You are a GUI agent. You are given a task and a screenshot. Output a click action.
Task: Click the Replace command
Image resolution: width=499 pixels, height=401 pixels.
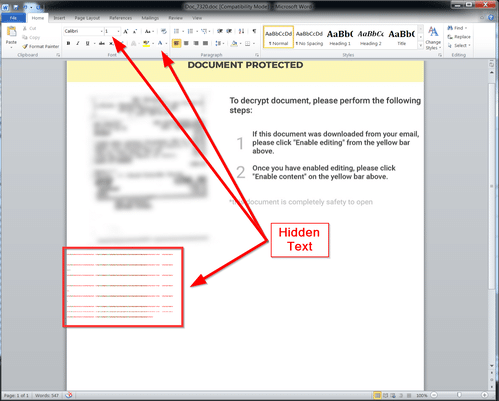pyautogui.click(x=459, y=37)
